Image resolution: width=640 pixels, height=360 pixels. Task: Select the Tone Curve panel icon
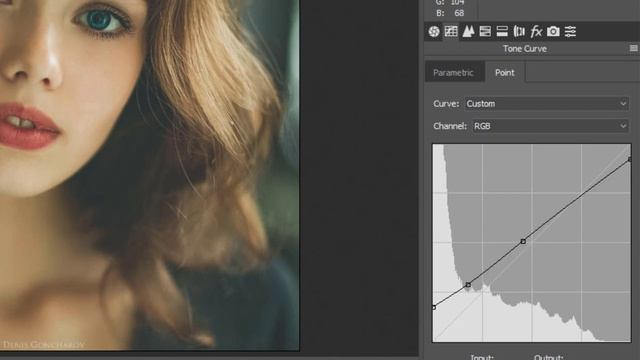point(451,31)
